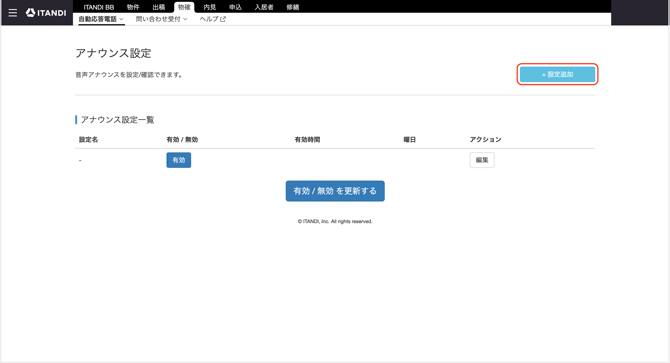This screenshot has height=363, width=670.
Task: Click the 音声アナウンスを設定/確認できます description text
Action: (x=129, y=75)
